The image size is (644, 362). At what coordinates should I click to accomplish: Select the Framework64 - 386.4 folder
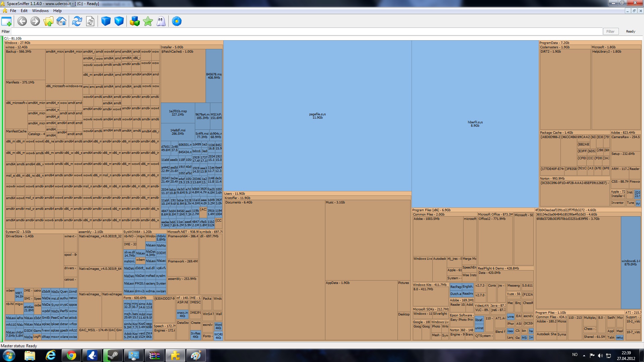[183, 246]
